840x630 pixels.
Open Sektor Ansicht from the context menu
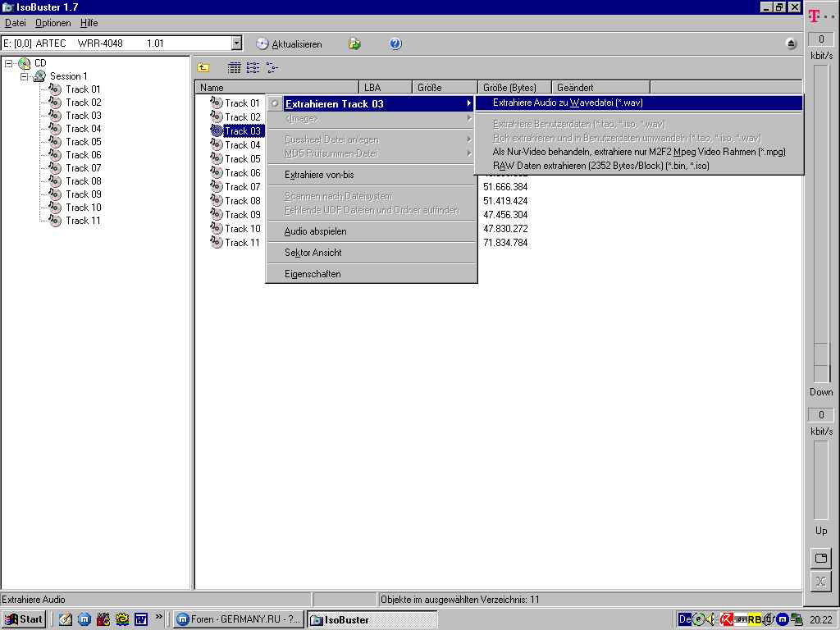[x=372, y=253]
